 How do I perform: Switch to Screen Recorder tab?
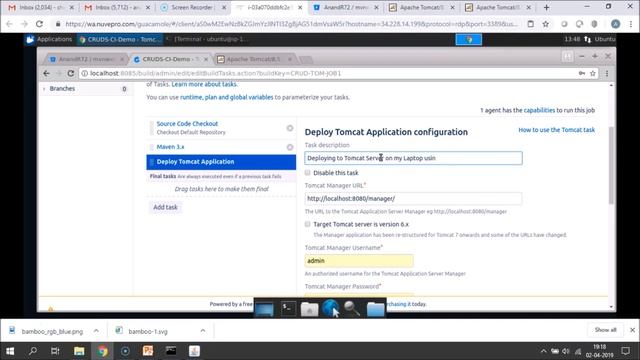[192, 7]
